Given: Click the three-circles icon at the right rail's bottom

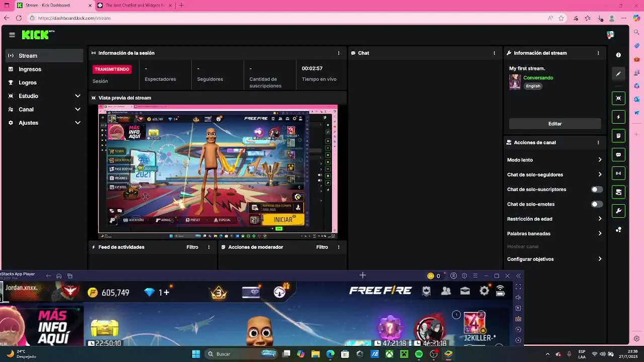Looking at the screenshot, I should [x=618, y=230].
